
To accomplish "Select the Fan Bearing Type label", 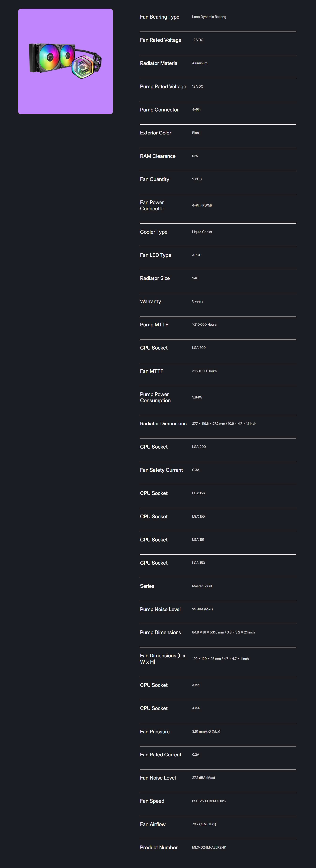I will (159, 17).
